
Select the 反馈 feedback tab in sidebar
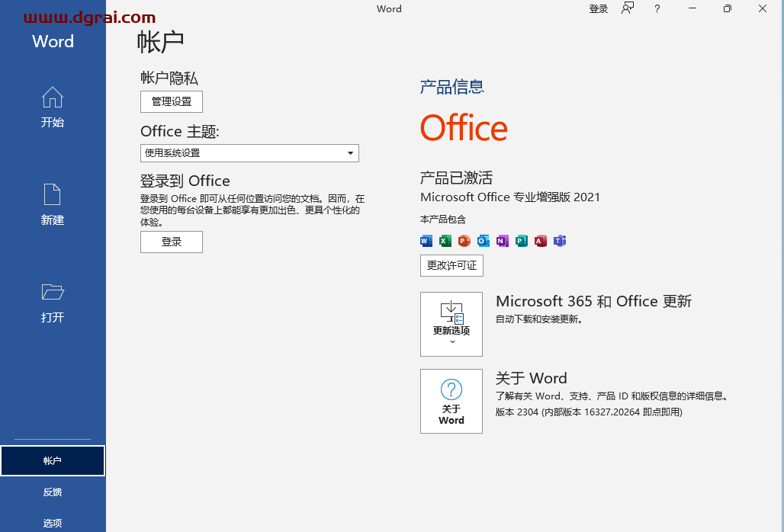(53, 492)
